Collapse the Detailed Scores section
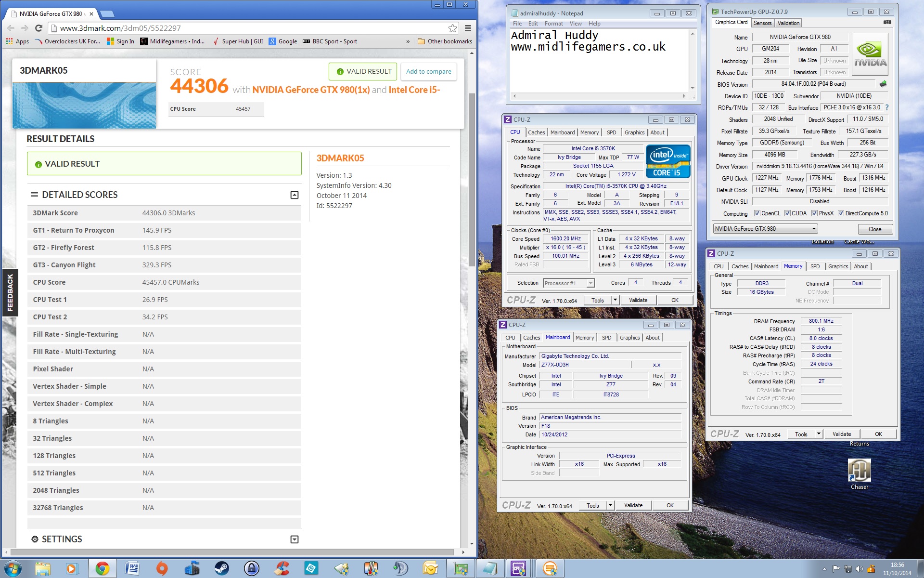924x578 pixels. 295,195
